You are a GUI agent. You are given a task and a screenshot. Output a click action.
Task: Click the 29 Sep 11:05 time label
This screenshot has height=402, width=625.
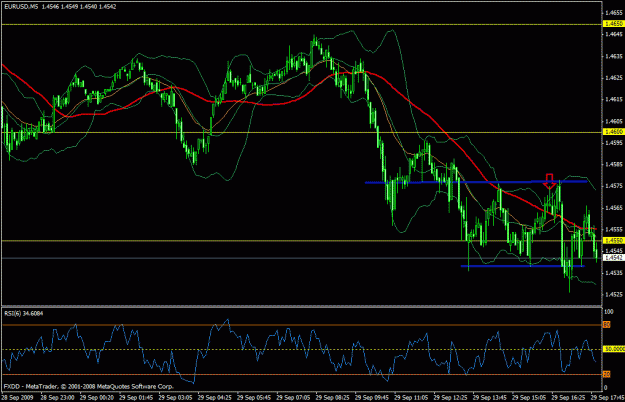click(x=411, y=398)
